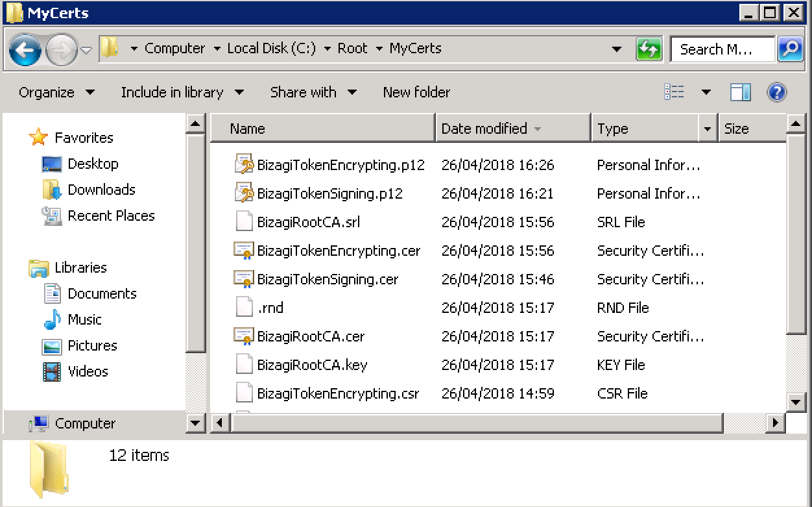812x507 pixels.
Task: Select Favorites star icon in sidebar
Action: (39, 138)
